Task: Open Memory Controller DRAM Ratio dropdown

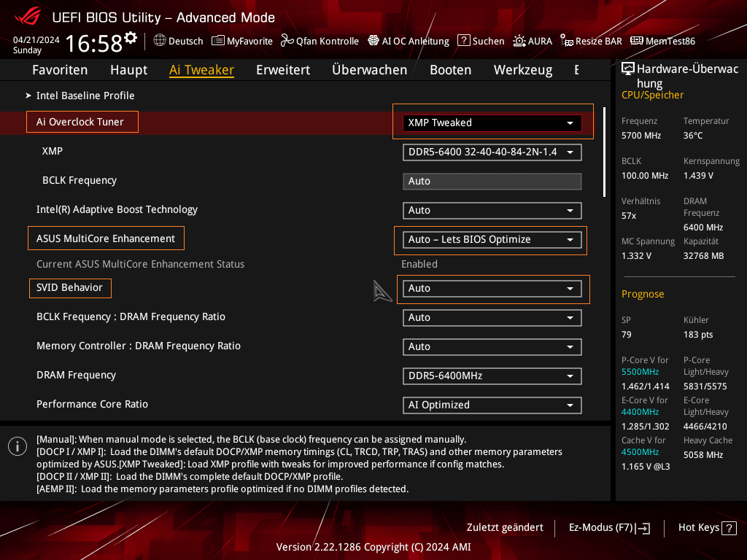Action: 492,346
